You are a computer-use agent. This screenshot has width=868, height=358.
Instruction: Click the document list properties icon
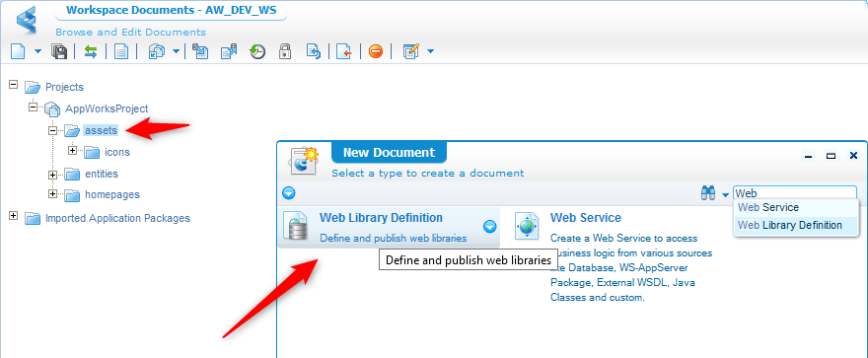point(121,51)
